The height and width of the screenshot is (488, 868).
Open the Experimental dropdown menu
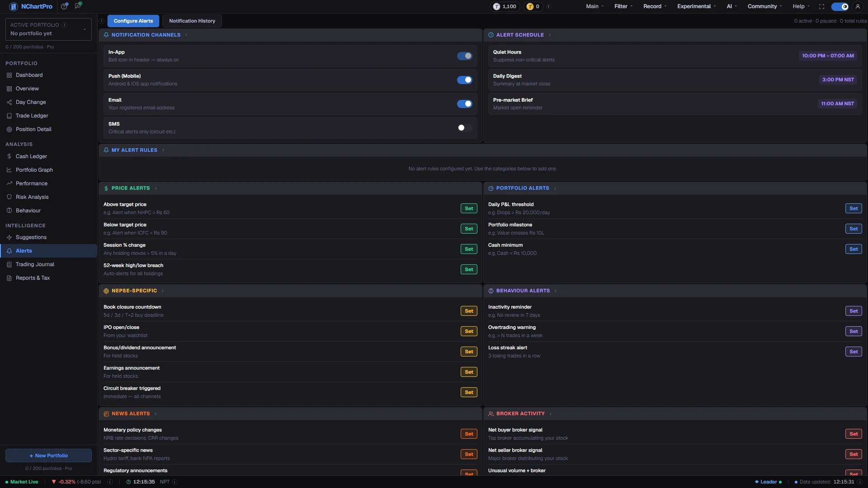click(696, 6)
